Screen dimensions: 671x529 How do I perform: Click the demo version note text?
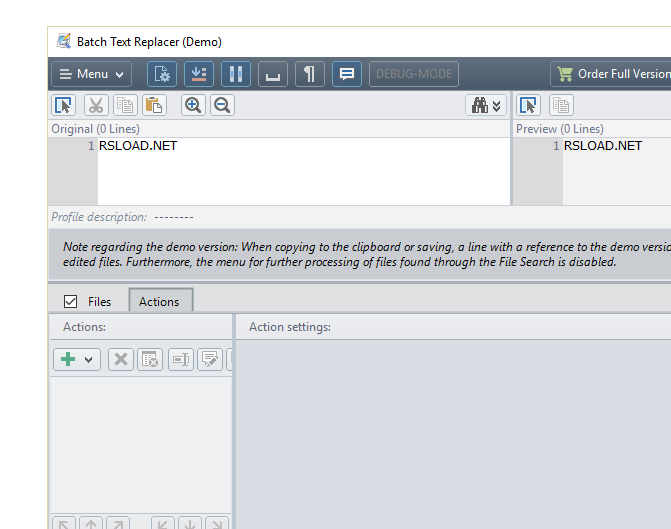click(367, 254)
